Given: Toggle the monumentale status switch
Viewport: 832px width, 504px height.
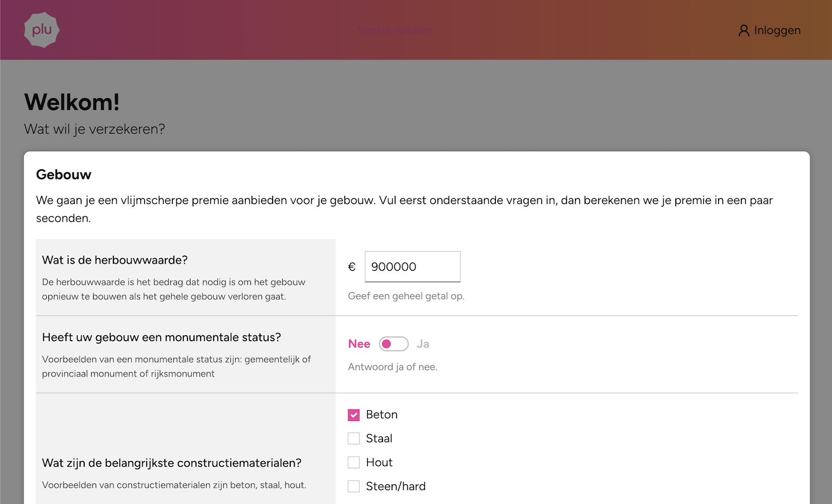Looking at the screenshot, I should (x=394, y=344).
